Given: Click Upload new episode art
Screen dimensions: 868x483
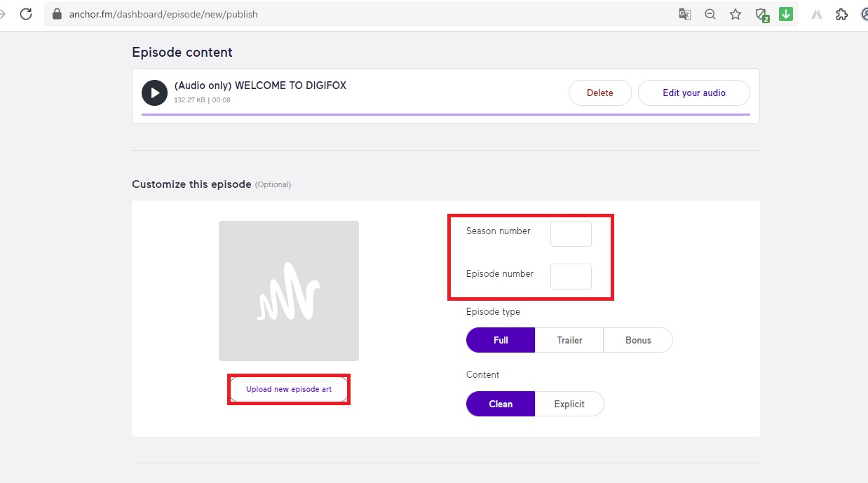Looking at the screenshot, I should click(x=289, y=389).
